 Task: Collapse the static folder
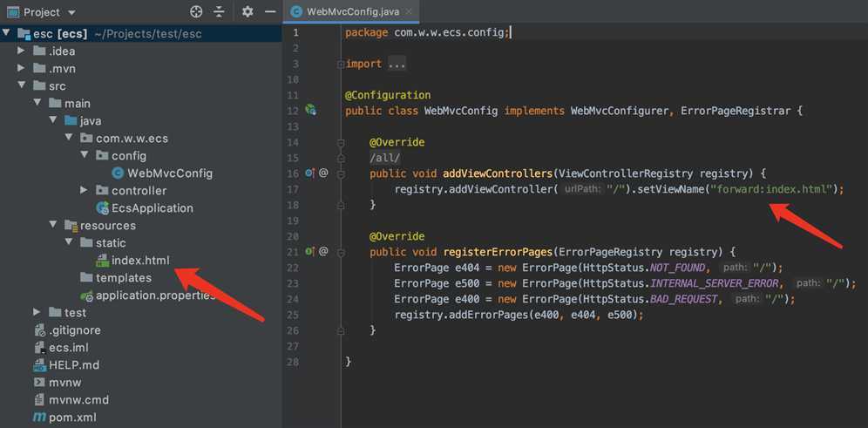(68, 242)
